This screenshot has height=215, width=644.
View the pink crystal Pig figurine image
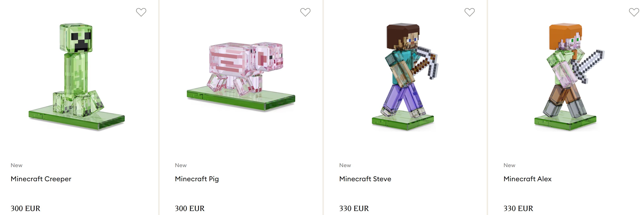pos(241,77)
